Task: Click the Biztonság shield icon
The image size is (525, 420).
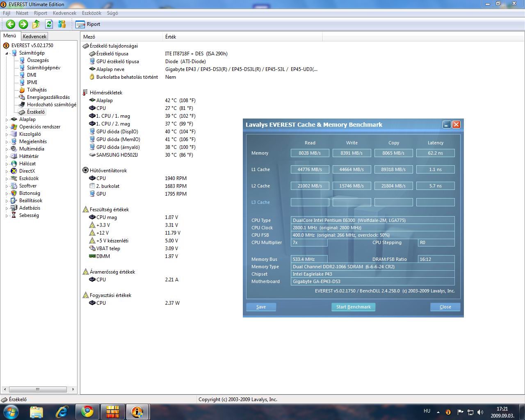Action: tap(14, 193)
